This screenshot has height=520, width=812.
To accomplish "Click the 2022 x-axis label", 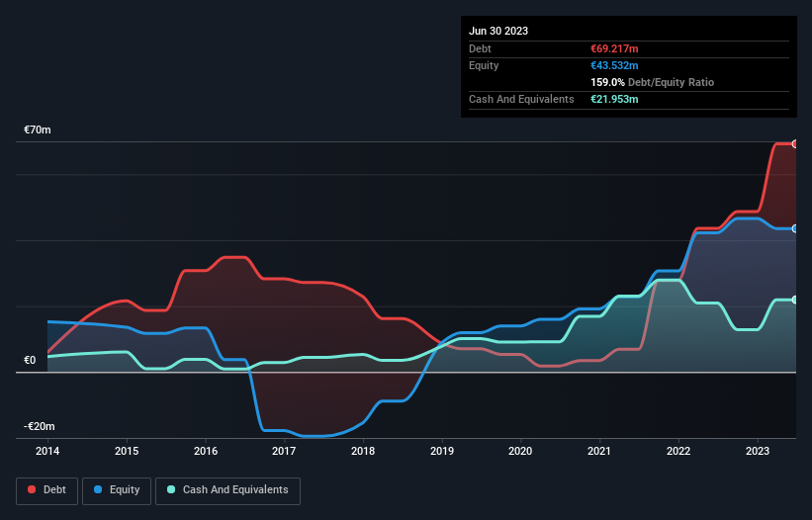I will click(678, 451).
